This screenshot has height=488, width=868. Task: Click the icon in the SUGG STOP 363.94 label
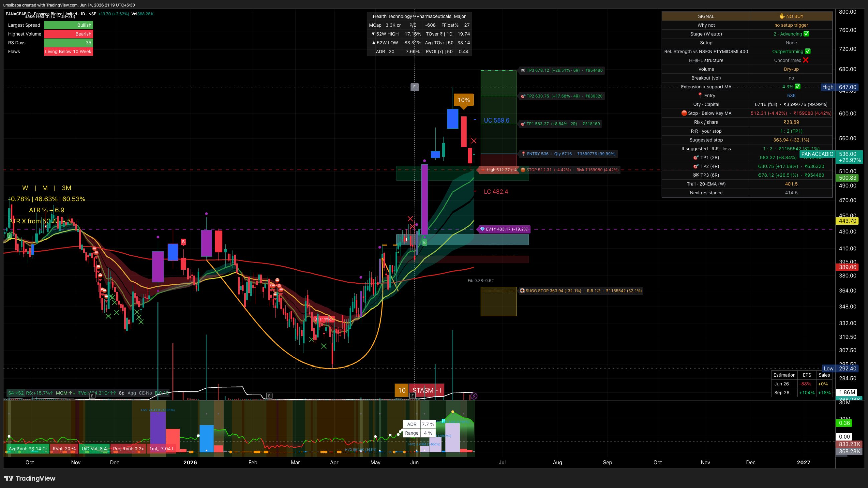[522, 291]
